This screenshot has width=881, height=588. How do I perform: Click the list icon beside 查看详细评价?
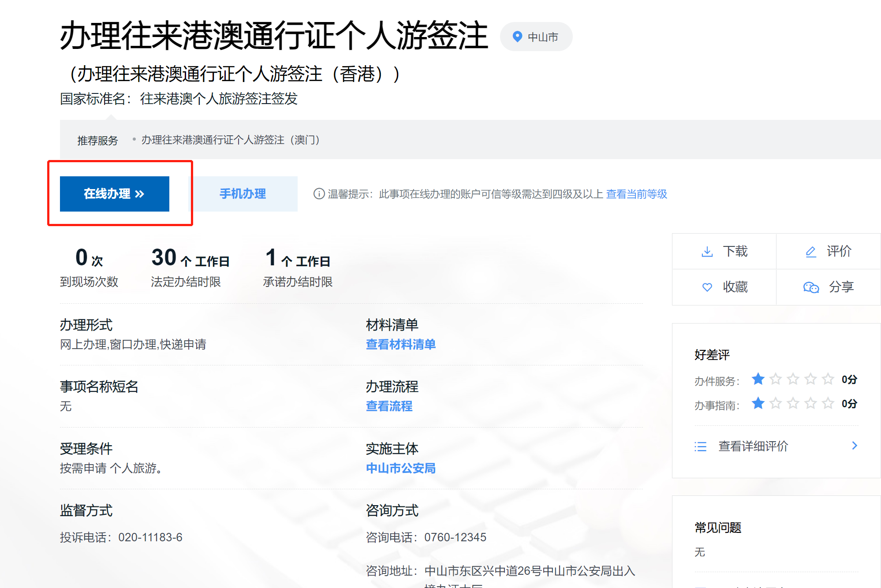click(700, 447)
